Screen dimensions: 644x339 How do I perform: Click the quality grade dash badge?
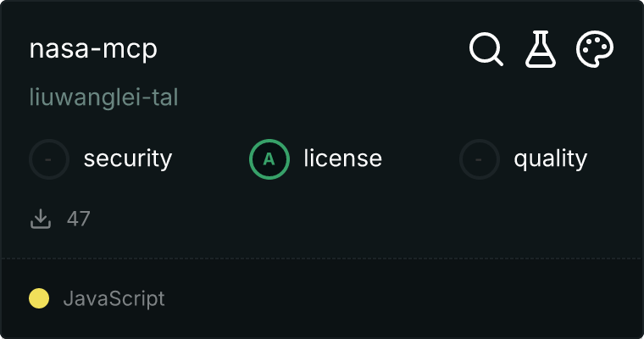480,158
